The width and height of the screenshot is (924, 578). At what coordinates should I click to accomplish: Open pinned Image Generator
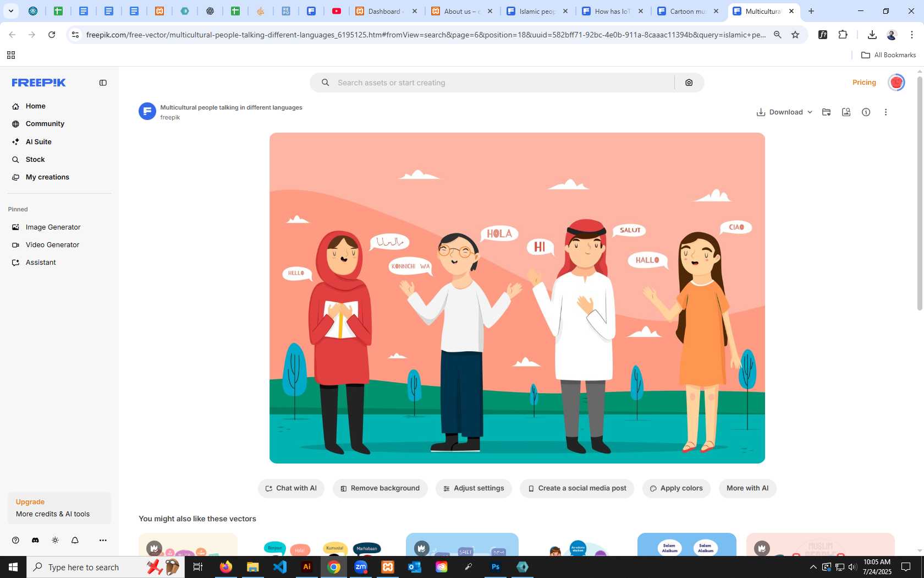tap(53, 227)
